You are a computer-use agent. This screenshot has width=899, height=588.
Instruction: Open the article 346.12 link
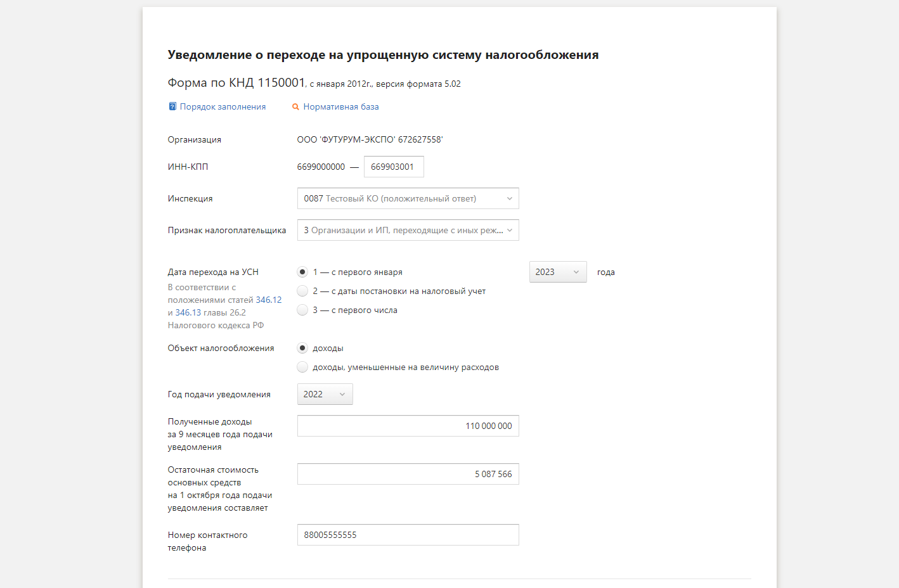tap(269, 300)
